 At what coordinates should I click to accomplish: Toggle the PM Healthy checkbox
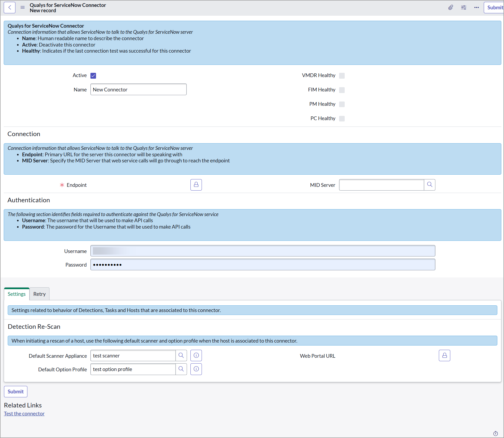pos(342,104)
